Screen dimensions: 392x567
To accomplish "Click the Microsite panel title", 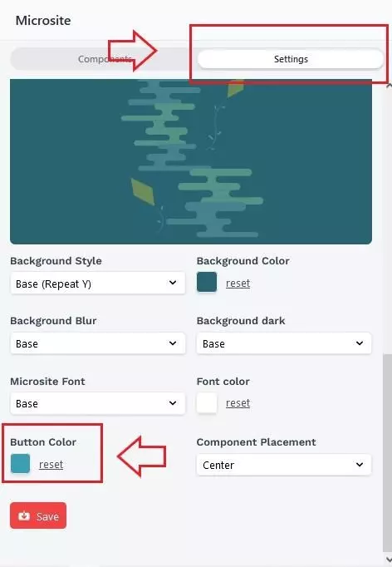I will (x=43, y=20).
